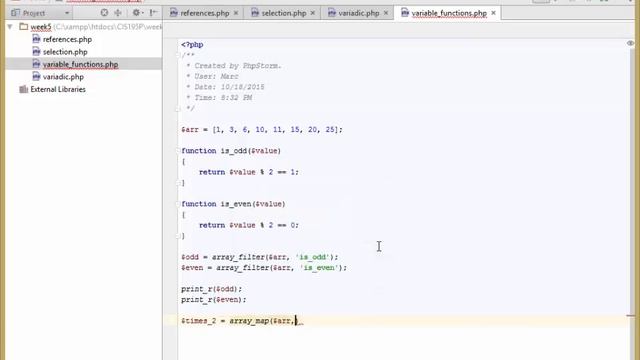Image resolution: width=640 pixels, height=360 pixels.
Task: Fold is_even at its closing brace marker
Action: [178, 236]
